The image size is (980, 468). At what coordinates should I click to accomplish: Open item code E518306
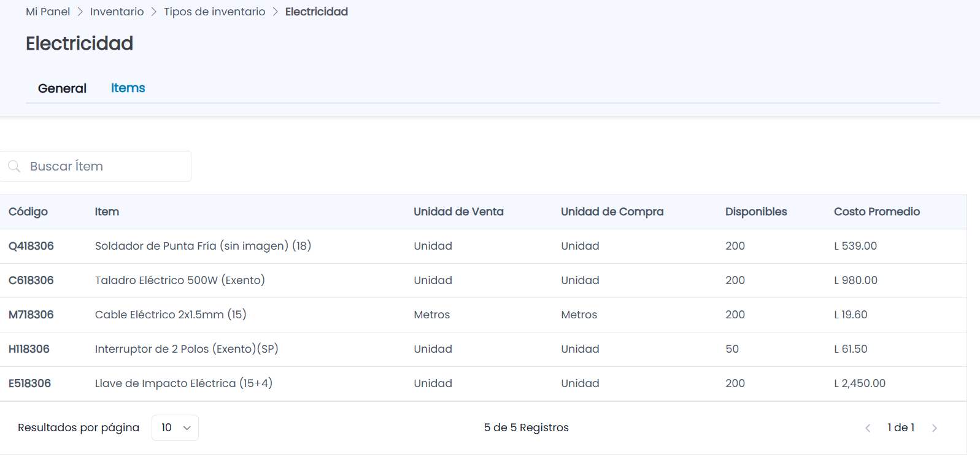tap(29, 383)
